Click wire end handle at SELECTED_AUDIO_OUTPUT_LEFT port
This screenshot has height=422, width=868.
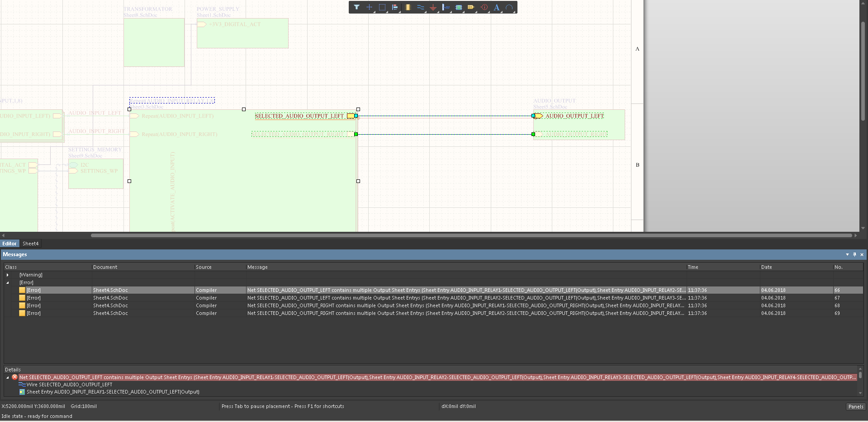pyautogui.click(x=356, y=116)
